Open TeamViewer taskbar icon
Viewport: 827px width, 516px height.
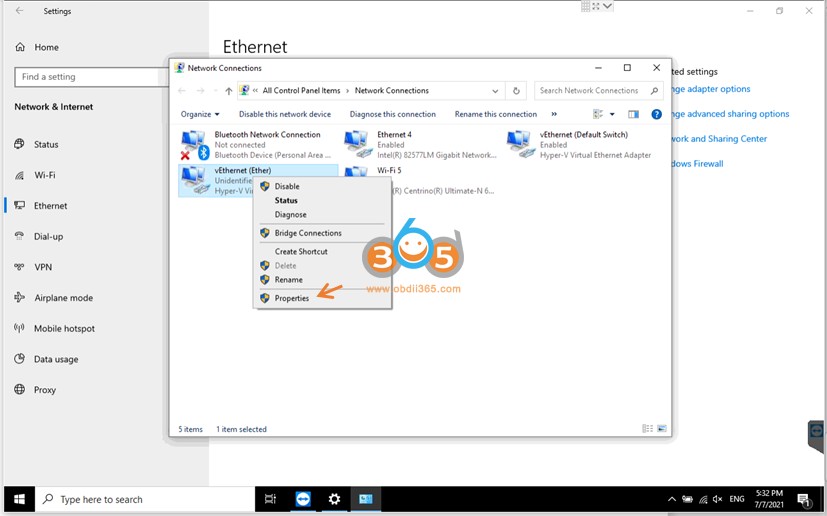click(303, 499)
